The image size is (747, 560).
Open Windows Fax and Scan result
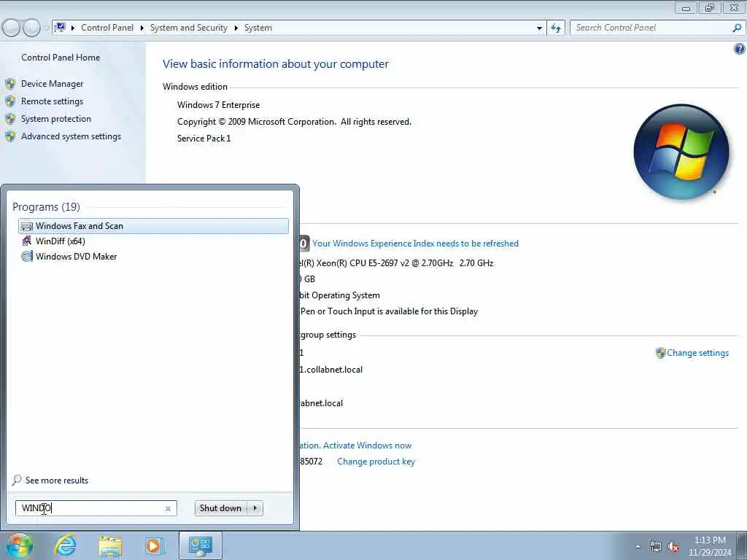coord(153,226)
